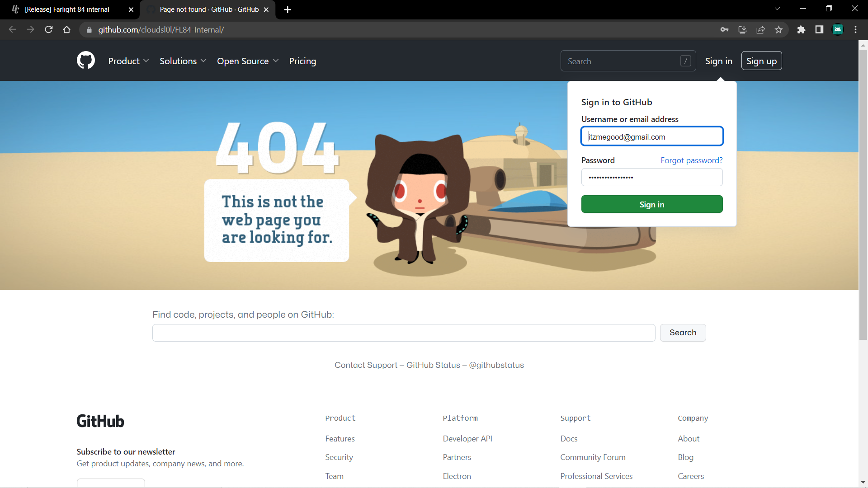Viewport: 868px width, 488px height.
Task: Expand the Product dropdown menu
Action: pos(128,61)
